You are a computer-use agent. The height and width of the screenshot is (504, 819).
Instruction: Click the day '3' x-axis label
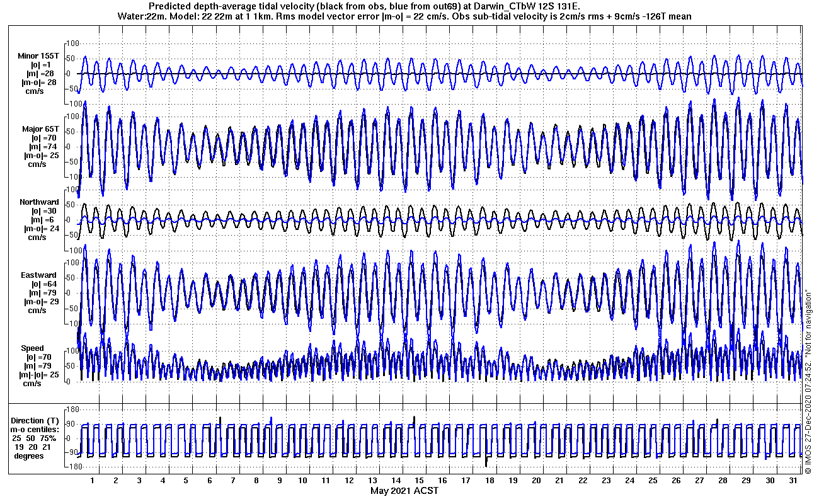click(x=139, y=481)
